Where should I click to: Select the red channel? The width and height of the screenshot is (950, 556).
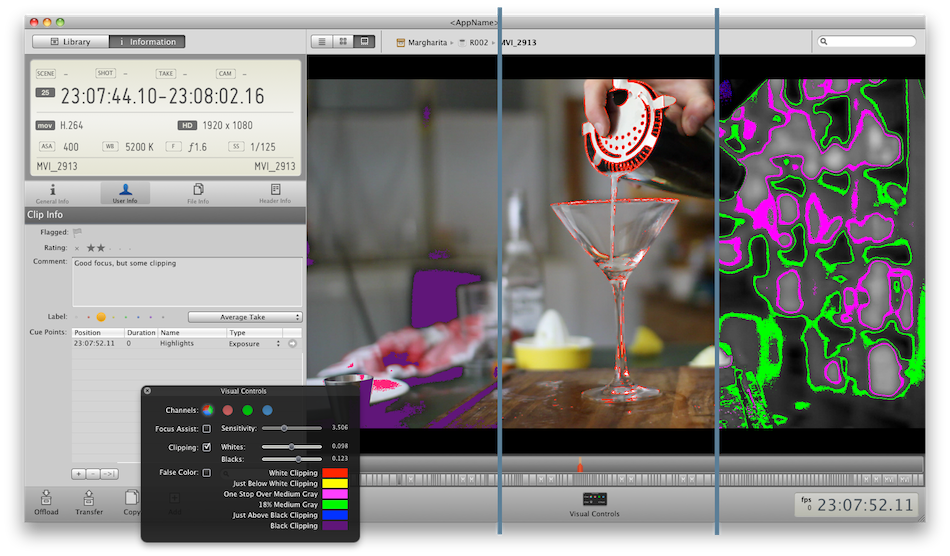click(x=228, y=410)
